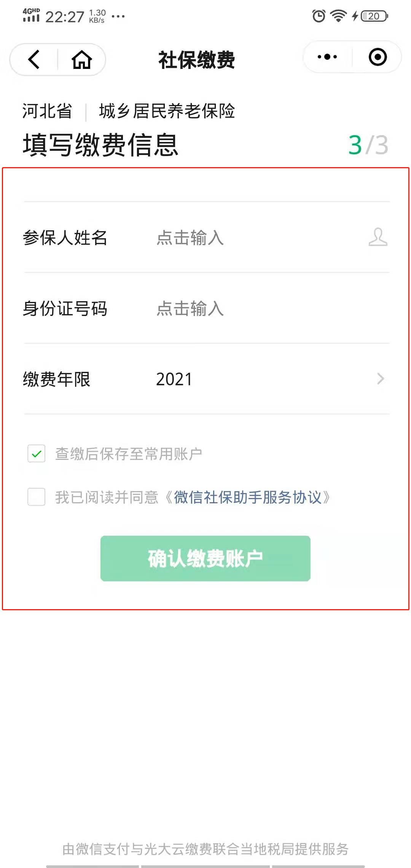Go to the mini program home icon
This screenshot has height=868, width=411.
click(82, 59)
